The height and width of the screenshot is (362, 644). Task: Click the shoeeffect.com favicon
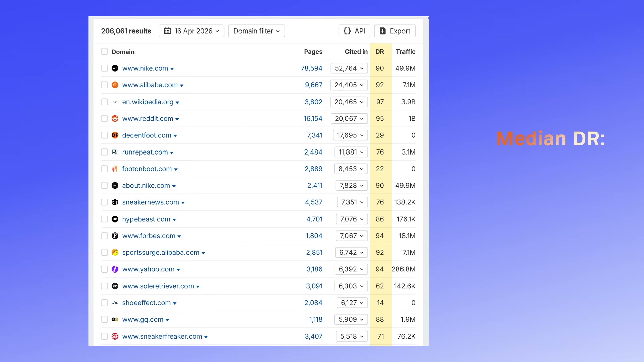(x=115, y=303)
